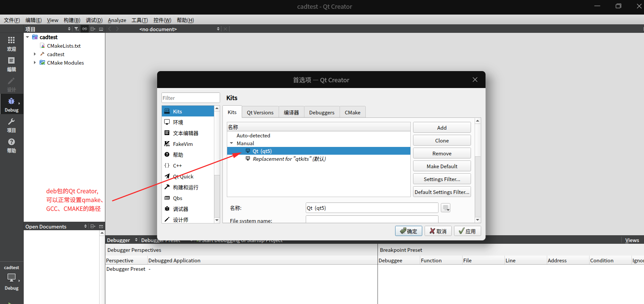
Task: Click Settings Filter... button
Action: point(442,179)
